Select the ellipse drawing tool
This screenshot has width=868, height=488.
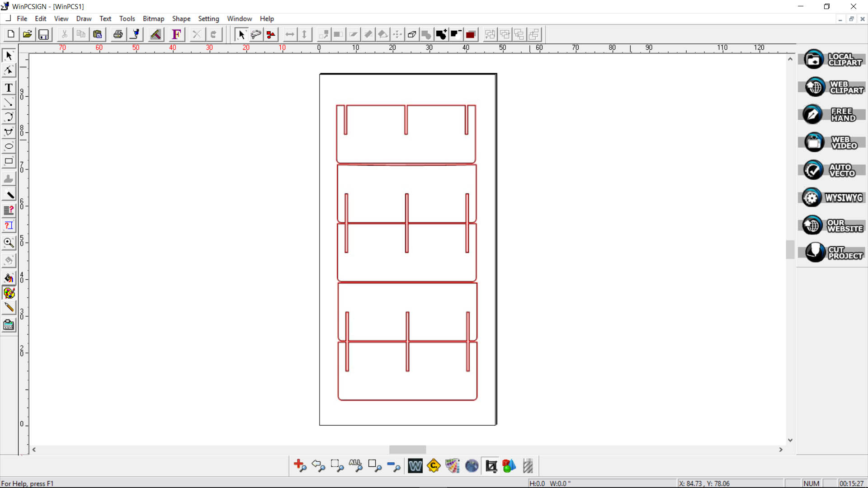pos(9,146)
